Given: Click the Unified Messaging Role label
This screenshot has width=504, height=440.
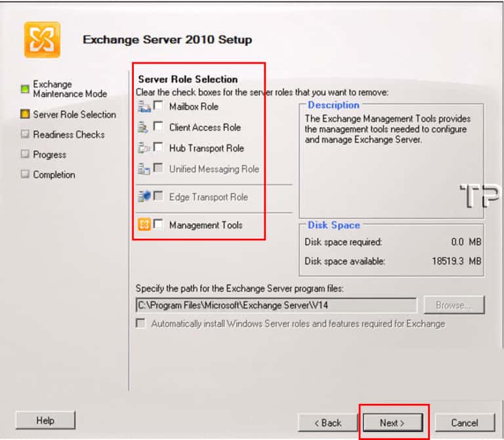Looking at the screenshot, I should [x=214, y=169].
